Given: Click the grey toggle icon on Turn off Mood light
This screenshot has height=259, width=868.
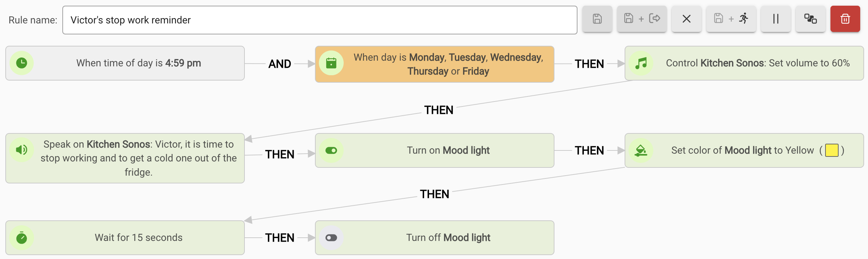Looking at the screenshot, I should tap(331, 238).
